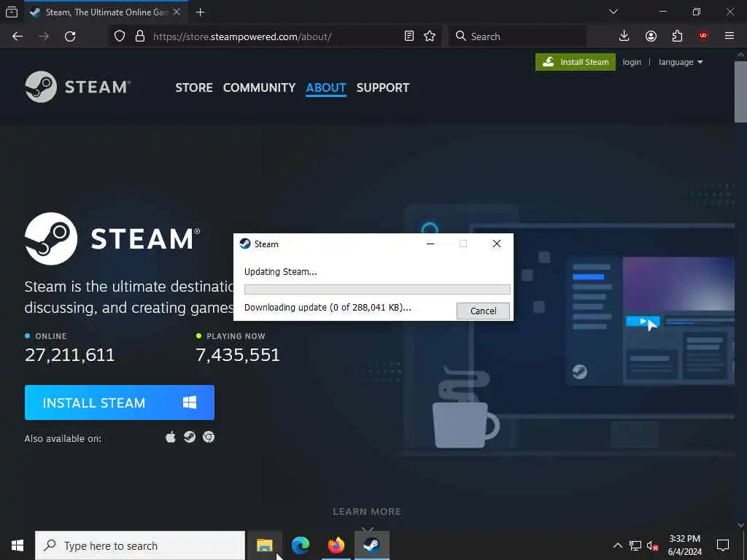Image resolution: width=747 pixels, height=560 pixels.
Task: Close the Steam updater dialog
Action: click(496, 244)
